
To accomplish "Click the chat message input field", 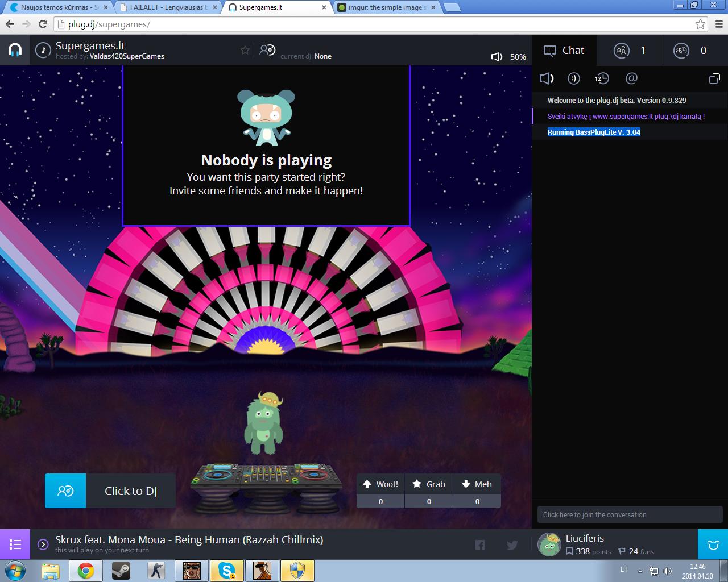I will (x=630, y=514).
